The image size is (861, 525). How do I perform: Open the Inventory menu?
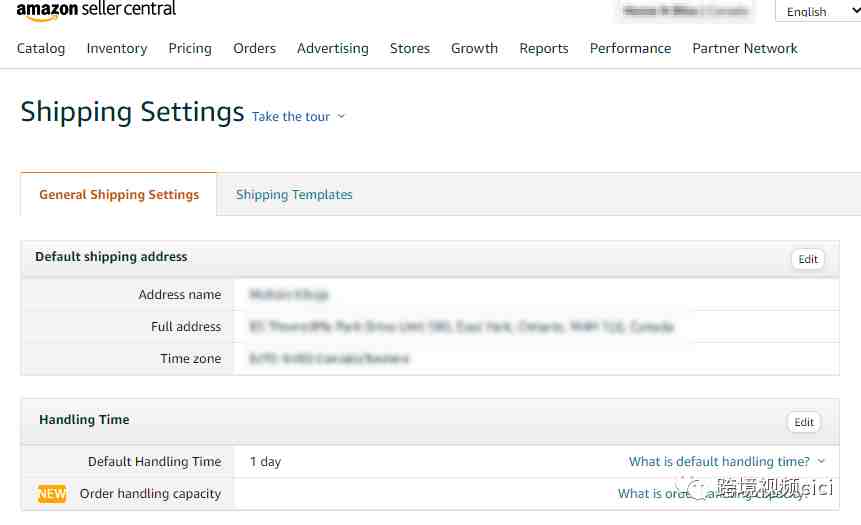(117, 48)
